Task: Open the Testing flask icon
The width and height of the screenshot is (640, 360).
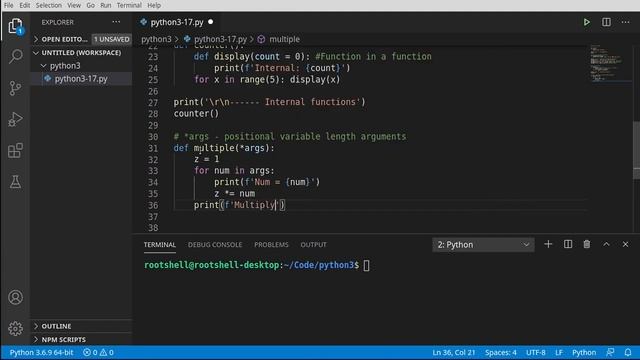Action: coord(16,182)
